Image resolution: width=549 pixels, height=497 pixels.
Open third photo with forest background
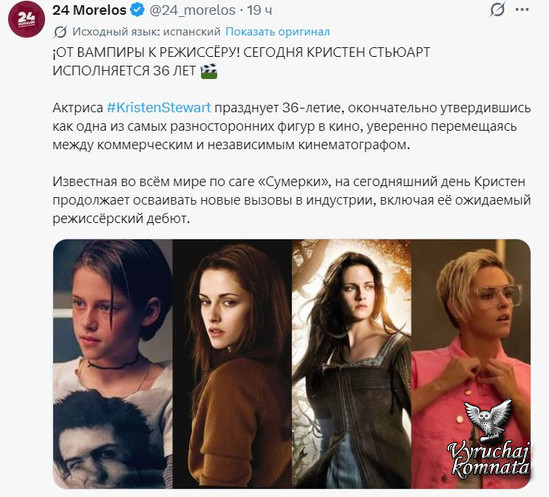click(x=352, y=364)
